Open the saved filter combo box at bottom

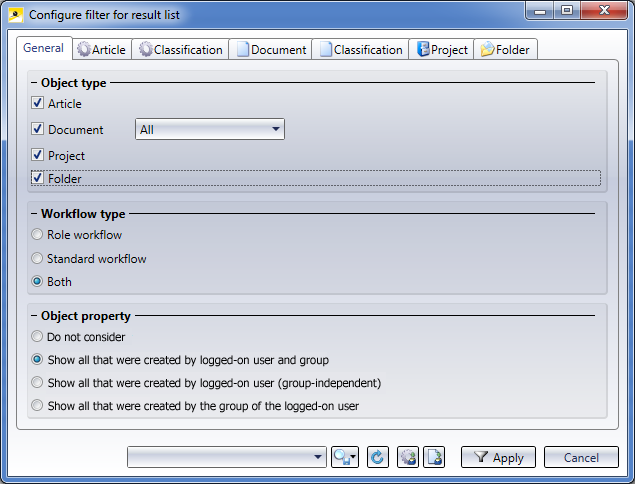tap(227, 457)
